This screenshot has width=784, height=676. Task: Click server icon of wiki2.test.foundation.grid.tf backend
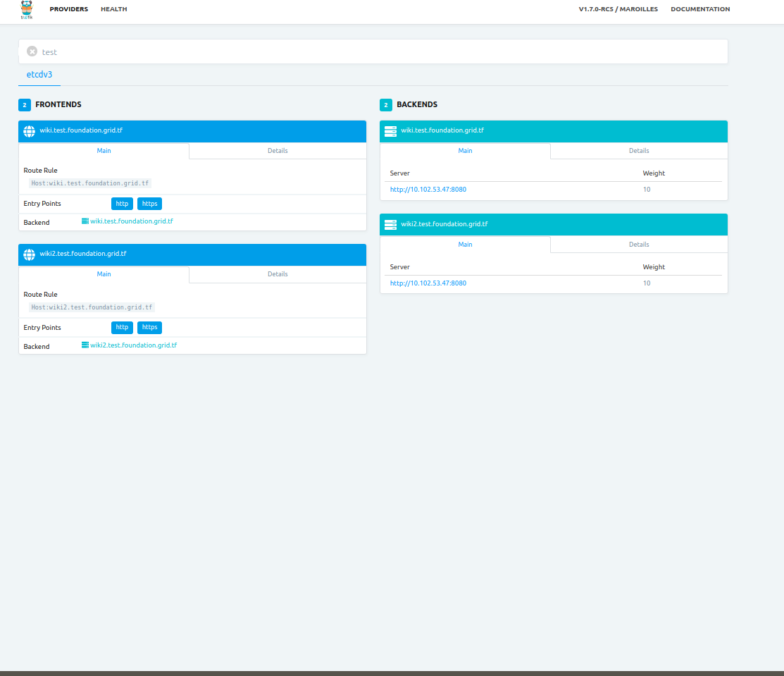pyautogui.click(x=390, y=225)
